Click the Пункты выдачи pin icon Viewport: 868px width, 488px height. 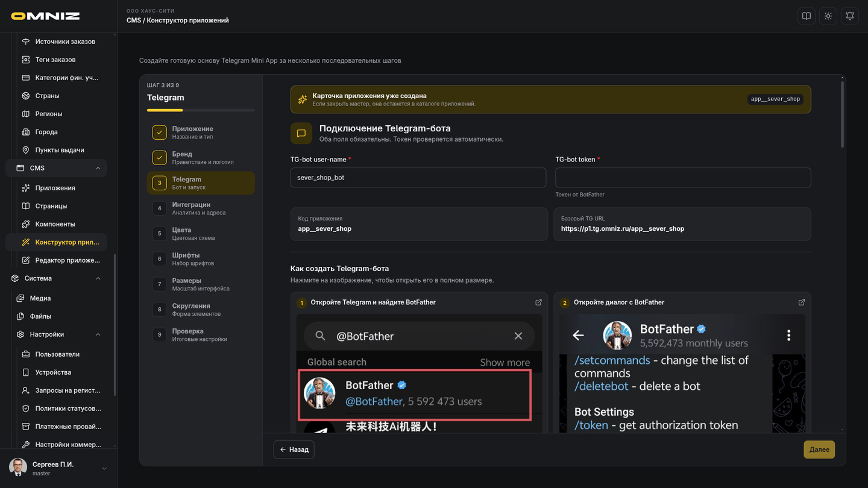[26, 150]
